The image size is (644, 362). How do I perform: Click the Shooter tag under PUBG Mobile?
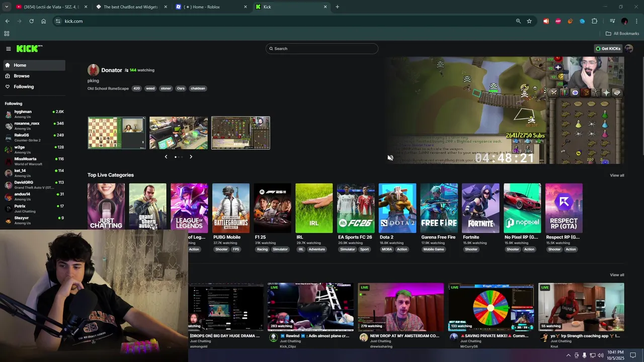(221, 249)
